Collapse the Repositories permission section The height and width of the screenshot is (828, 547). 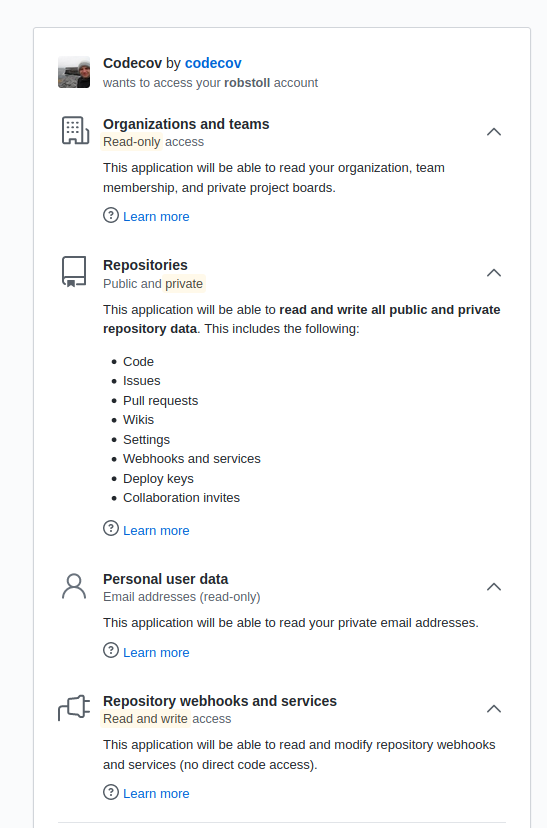point(494,273)
